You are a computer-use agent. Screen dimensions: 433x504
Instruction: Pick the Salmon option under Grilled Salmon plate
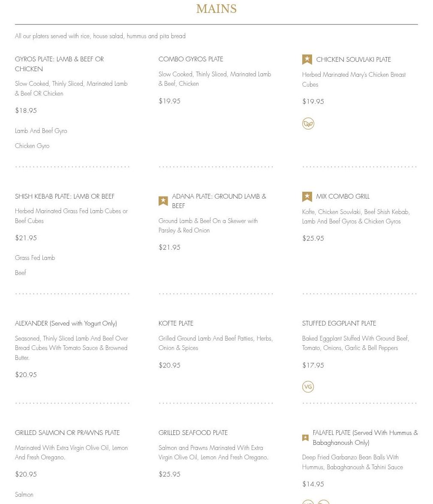pos(24,495)
